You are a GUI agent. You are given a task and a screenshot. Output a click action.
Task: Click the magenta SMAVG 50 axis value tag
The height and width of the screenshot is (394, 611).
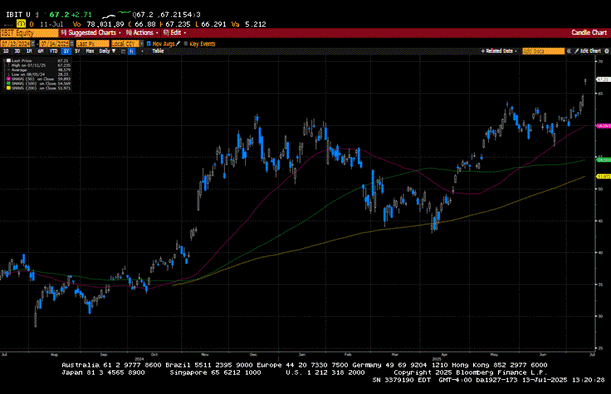click(x=603, y=126)
